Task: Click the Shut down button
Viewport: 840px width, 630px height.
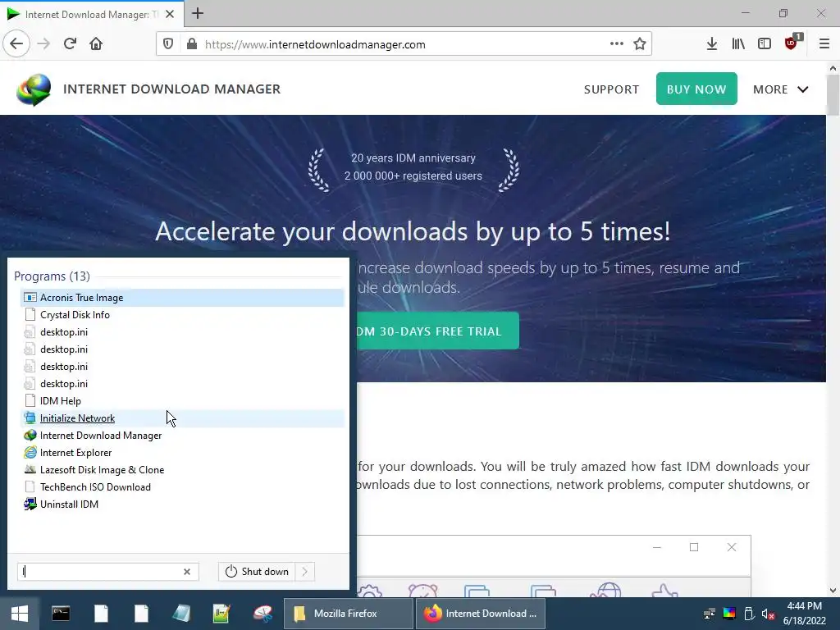Action: pyautogui.click(x=257, y=572)
